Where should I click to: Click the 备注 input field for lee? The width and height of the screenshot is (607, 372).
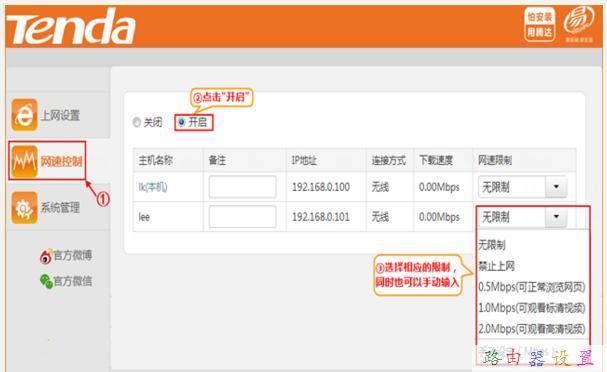tap(242, 217)
